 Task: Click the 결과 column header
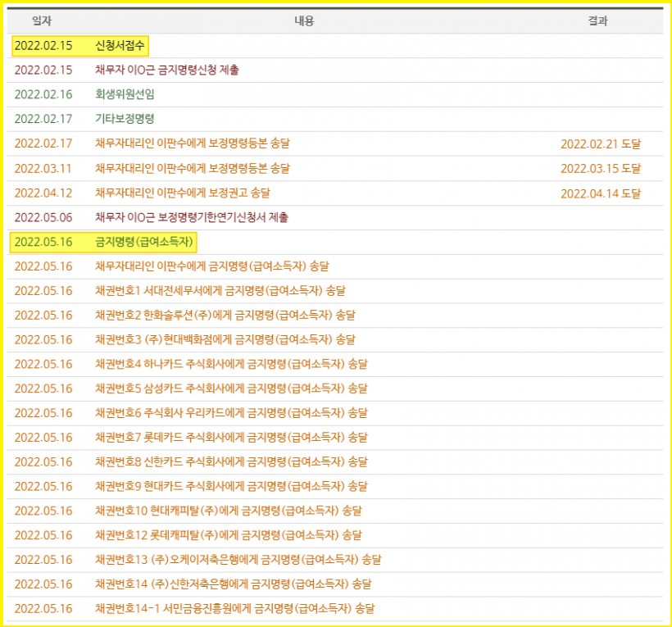597,20
